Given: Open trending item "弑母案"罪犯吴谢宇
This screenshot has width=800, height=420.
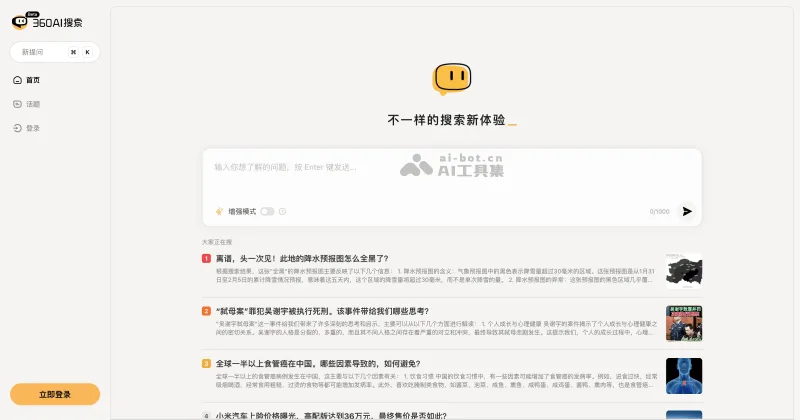Looking at the screenshot, I should (322, 311).
